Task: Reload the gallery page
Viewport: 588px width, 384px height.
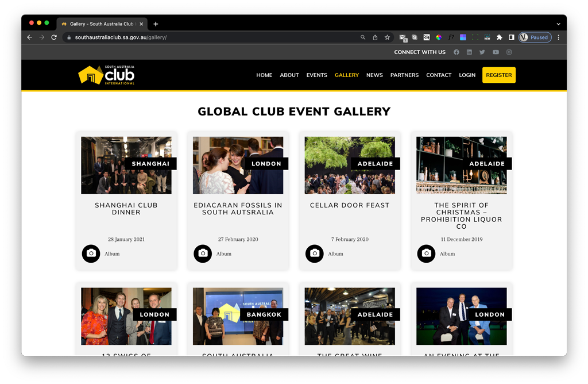Action: point(54,37)
